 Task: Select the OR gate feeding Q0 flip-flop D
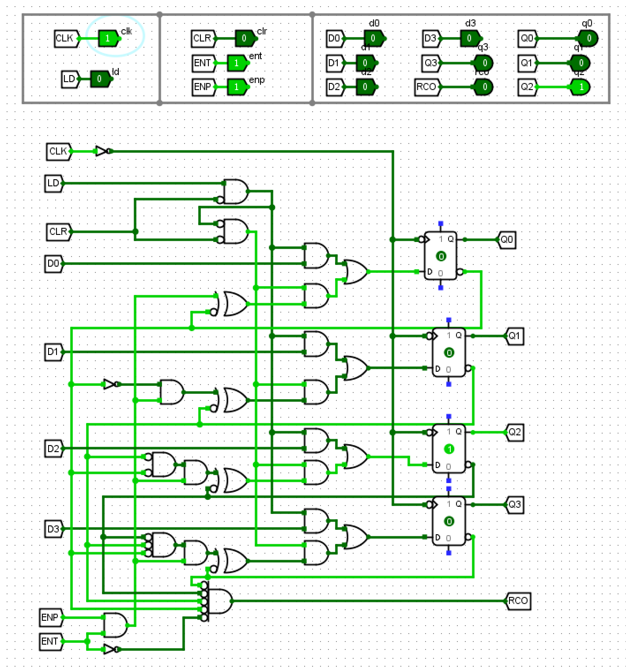[x=356, y=272]
